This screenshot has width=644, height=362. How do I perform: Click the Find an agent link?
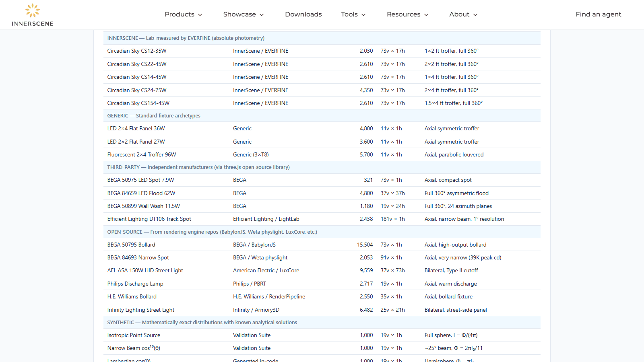(599, 14)
